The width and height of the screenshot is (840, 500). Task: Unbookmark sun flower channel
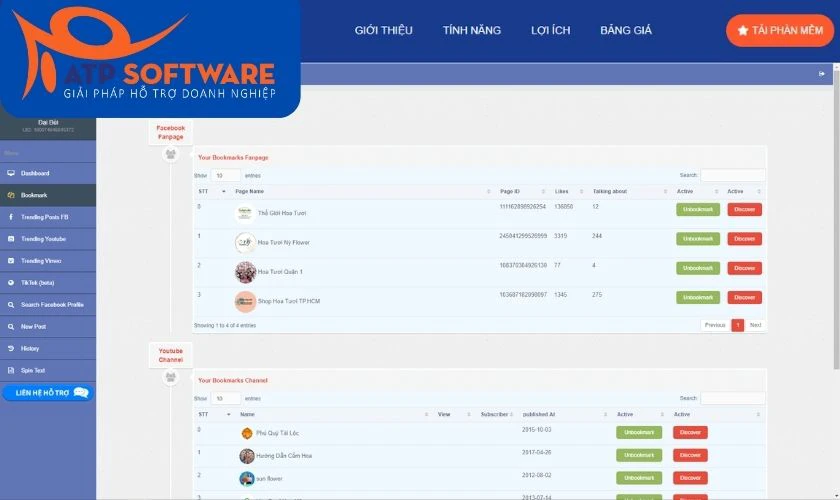point(639,477)
